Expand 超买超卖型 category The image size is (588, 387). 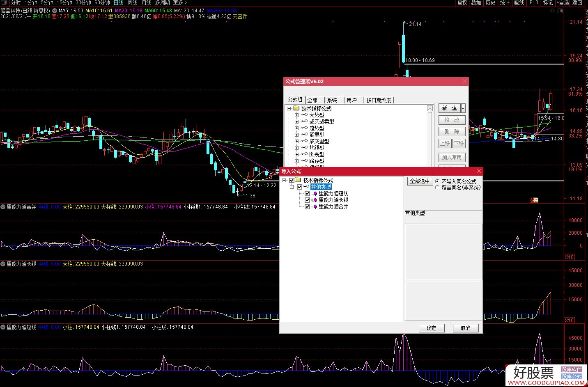tap(296, 121)
